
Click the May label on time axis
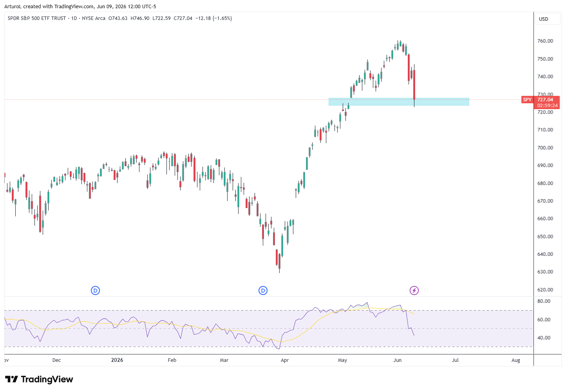point(342,360)
